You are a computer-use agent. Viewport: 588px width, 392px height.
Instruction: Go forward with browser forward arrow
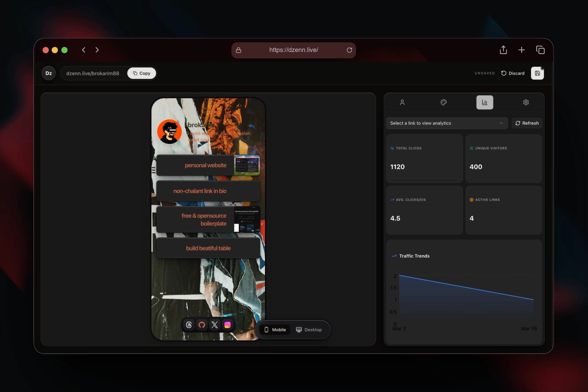point(97,50)
